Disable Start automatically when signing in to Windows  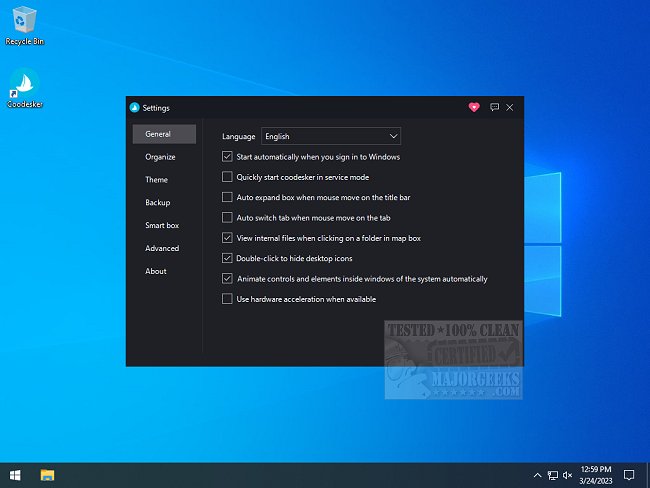coord(227,157)
